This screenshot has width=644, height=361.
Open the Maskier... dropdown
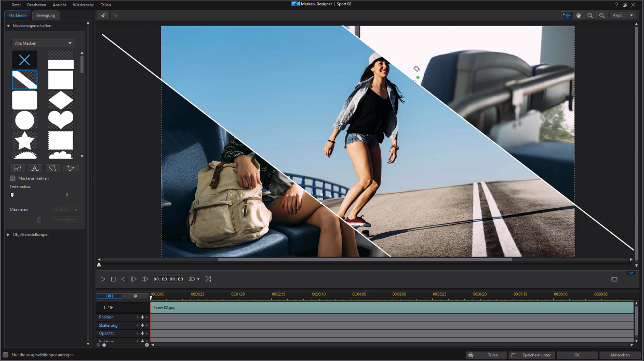[x=65, y=210]
